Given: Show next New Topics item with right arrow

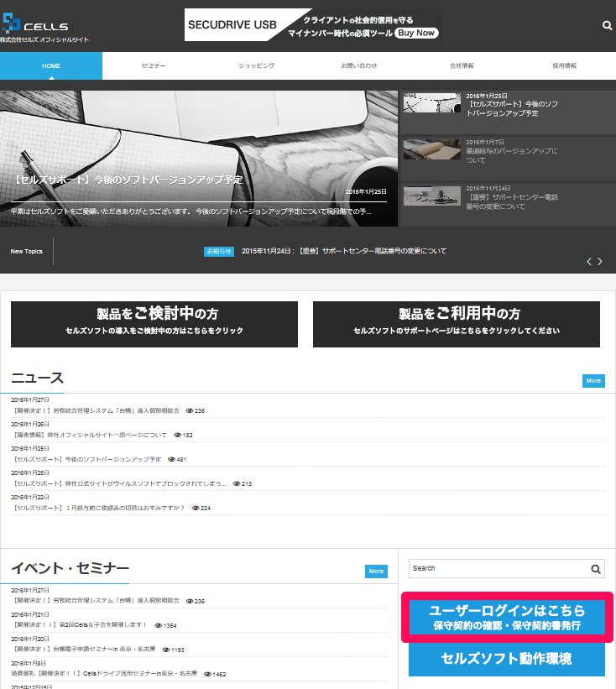Looking at the screenshot, I should [x=600, y=262].
